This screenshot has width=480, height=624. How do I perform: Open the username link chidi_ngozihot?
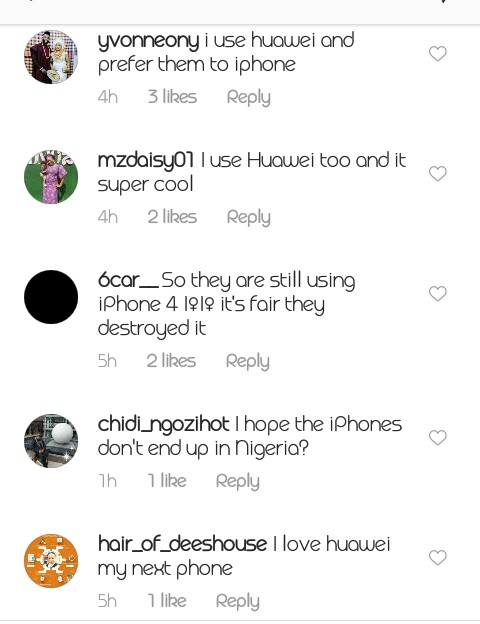click(164, 425)
